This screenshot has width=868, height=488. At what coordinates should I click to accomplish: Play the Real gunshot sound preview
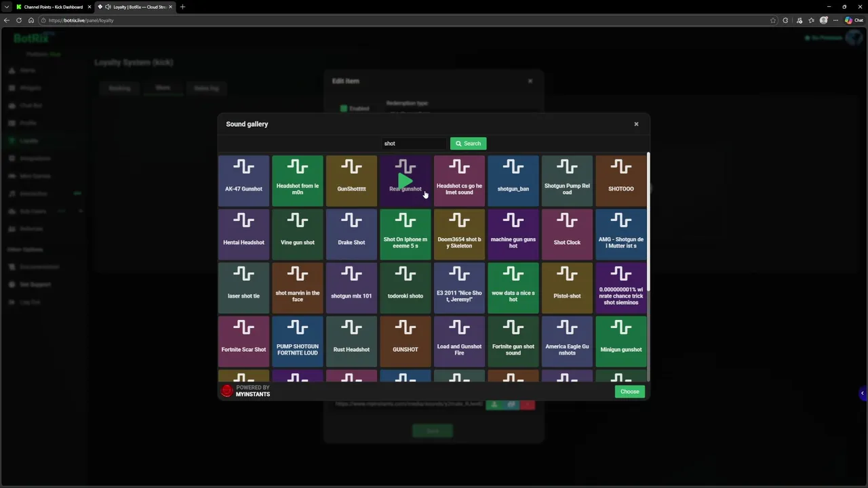(x=405, y=181)
